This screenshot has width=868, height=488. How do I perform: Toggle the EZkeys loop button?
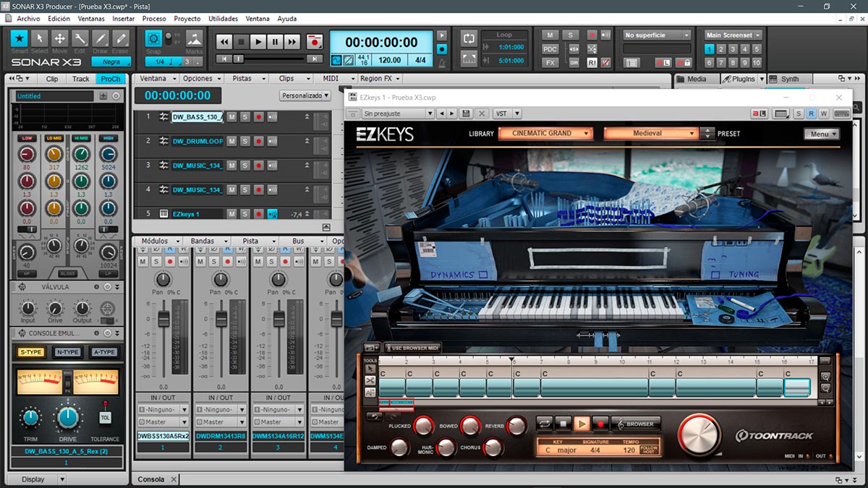(544, 424)
